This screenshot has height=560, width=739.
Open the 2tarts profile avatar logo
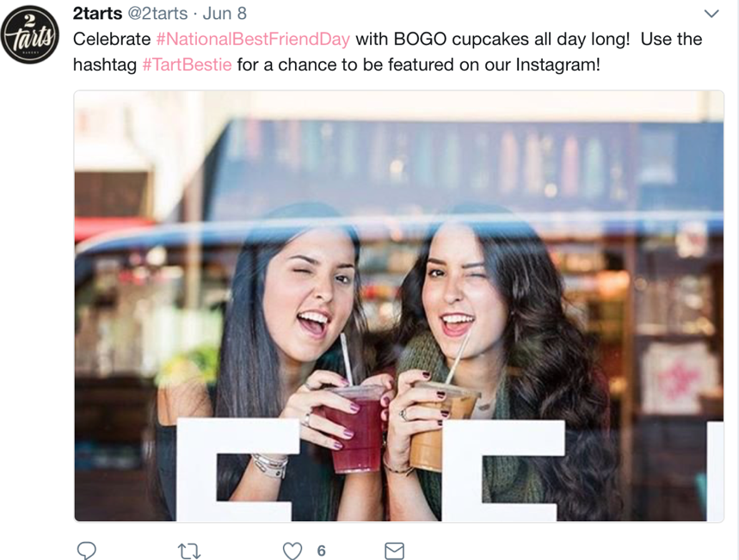click(30, 35)
